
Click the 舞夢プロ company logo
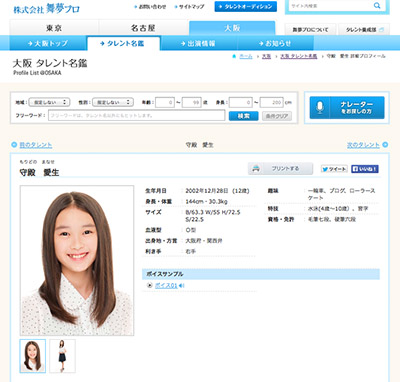tap(46, 8)
